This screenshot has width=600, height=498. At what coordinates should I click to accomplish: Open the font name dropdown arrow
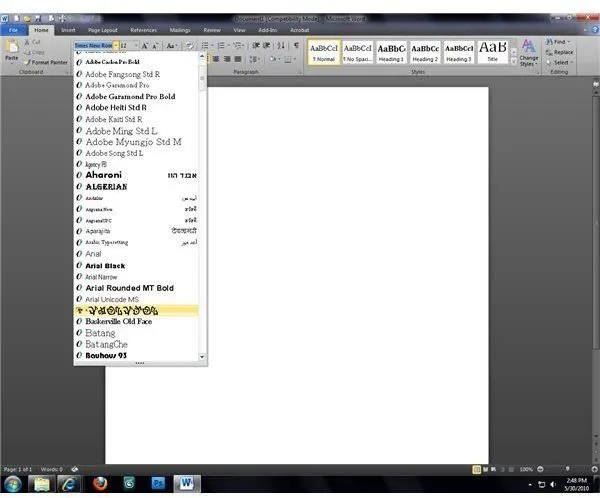point(116,46)
